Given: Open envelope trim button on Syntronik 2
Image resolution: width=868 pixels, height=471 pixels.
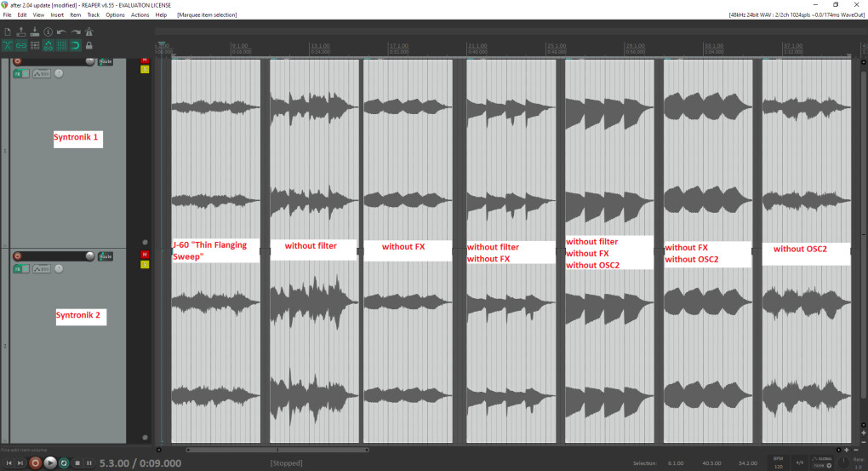Looking at the screenshot, I should (42, 269).
